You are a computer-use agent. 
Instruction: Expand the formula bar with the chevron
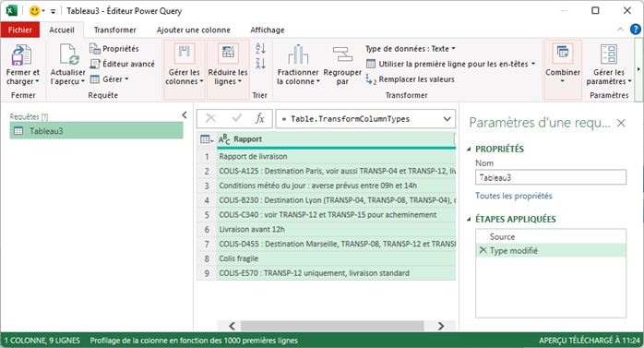coord(447,119)
